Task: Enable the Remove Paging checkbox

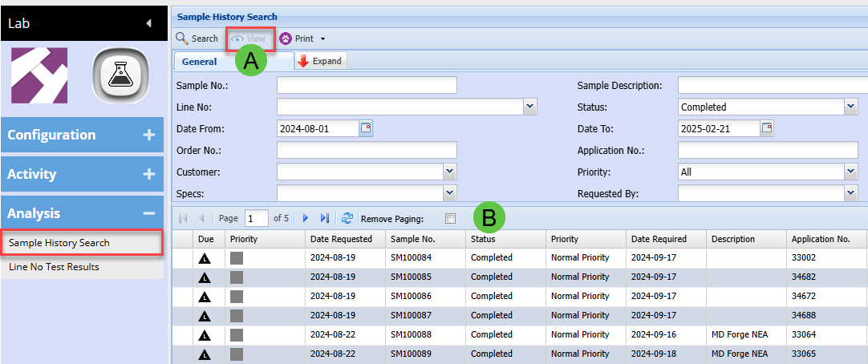Action: click(x=450, y=218)
